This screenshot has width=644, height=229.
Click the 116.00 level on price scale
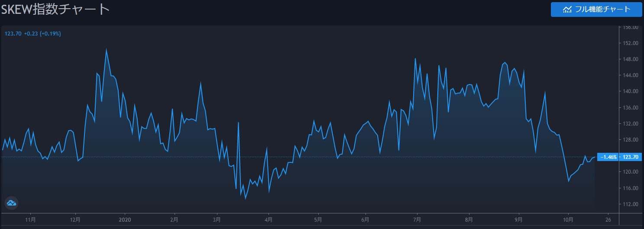click(x=630, y=188)
